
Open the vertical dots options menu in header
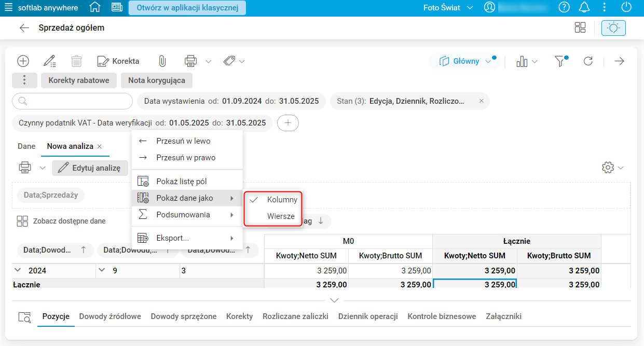(x=605, y=8)
